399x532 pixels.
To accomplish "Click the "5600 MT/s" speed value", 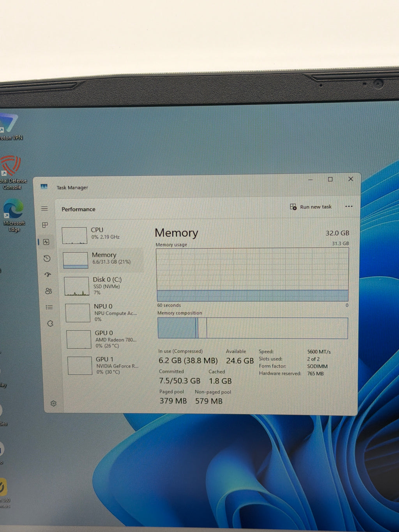I will [x=319, y=352].
